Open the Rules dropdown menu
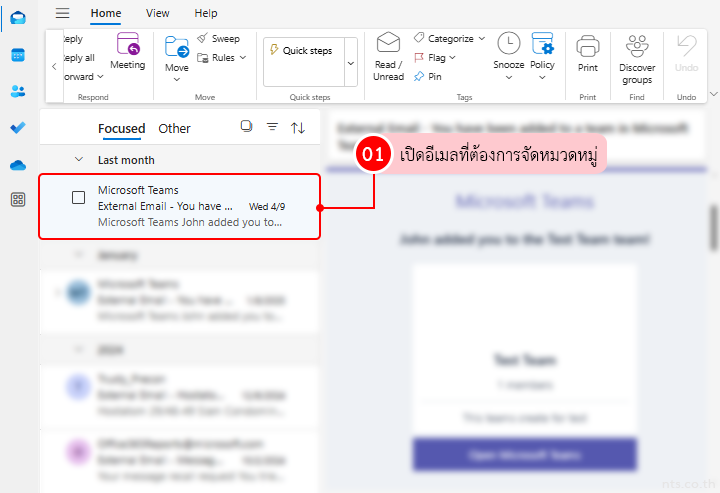The image size is (720, 493). 222,58
